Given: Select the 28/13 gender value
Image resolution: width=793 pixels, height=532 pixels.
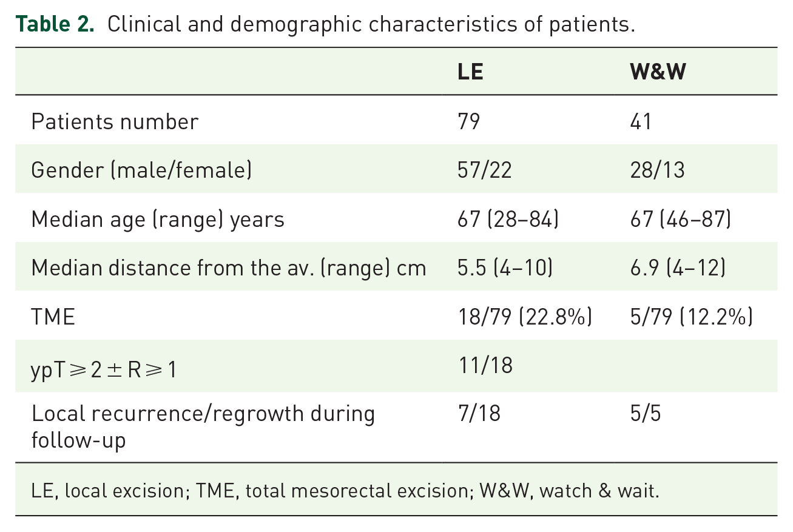Looking at the screenshot, I should tap(658, 170).
